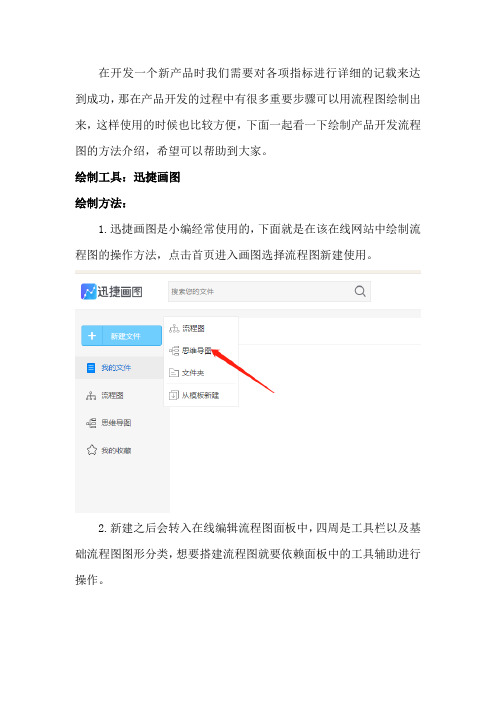The width and height of the screenshot is (496, 702).
Task: Click the 文件夹 folder icon in the dropdown
Action: click(174, 372)
